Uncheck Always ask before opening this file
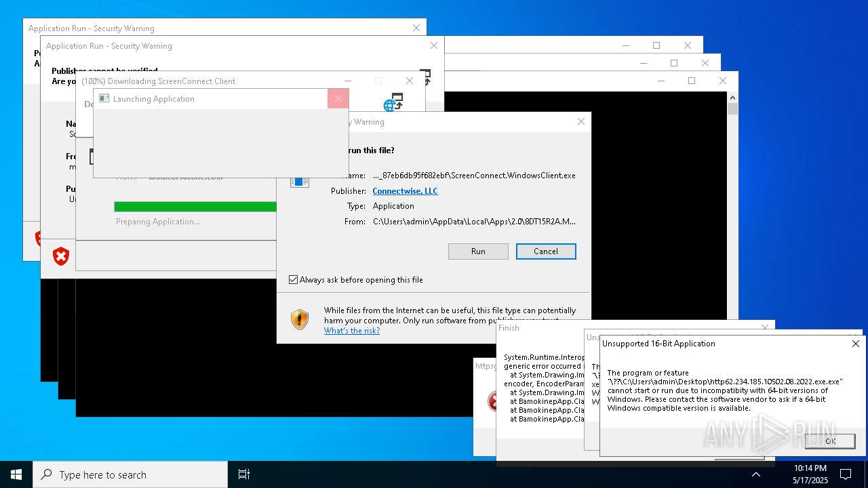The width and height of the screenshot is (868, 488). pyautogui.click(x=294, y=280)
